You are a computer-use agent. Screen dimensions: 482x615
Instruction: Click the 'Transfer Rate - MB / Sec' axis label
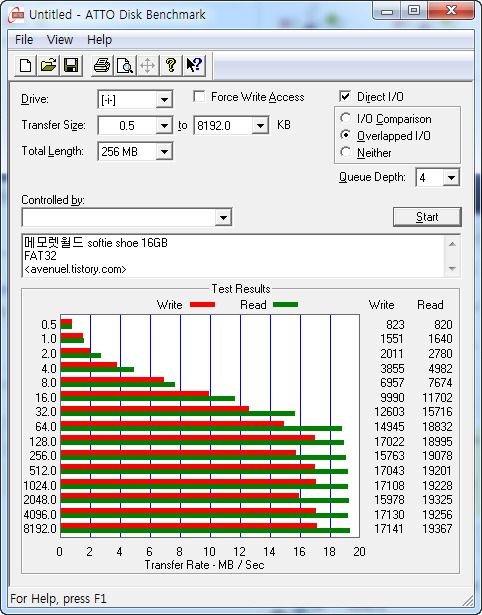[x=204, y=565]
